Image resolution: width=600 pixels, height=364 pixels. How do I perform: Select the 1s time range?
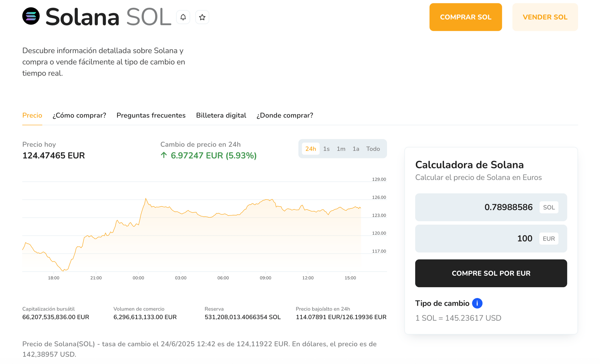click(x=326, y=149)
